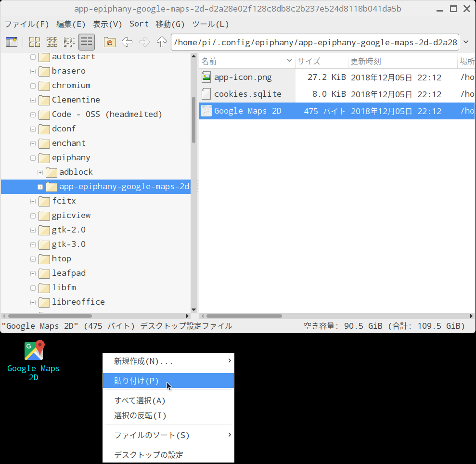The image size is (476, 464).
Task: Click folder tree horizontal scrollbar
Action: click(x=50, y=316)
